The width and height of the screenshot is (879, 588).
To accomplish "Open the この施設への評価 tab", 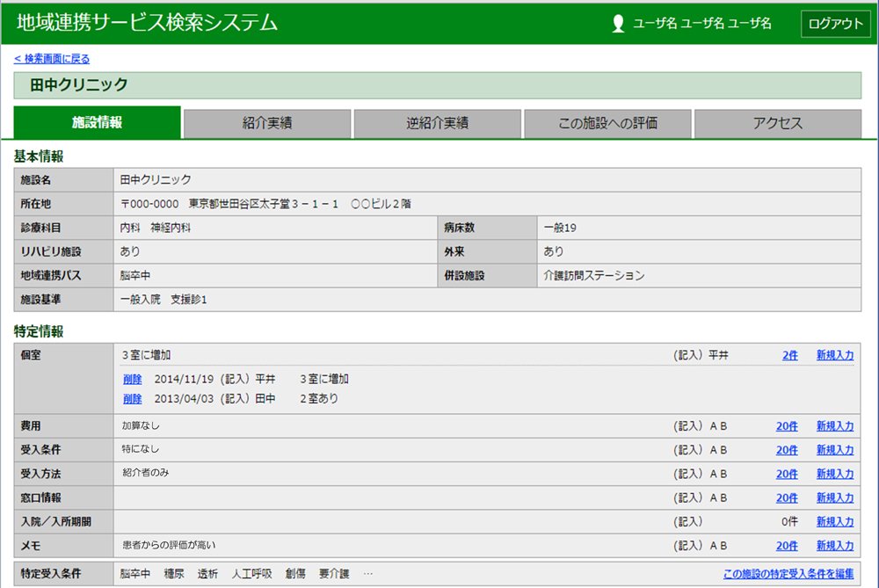I will point(607,123).
